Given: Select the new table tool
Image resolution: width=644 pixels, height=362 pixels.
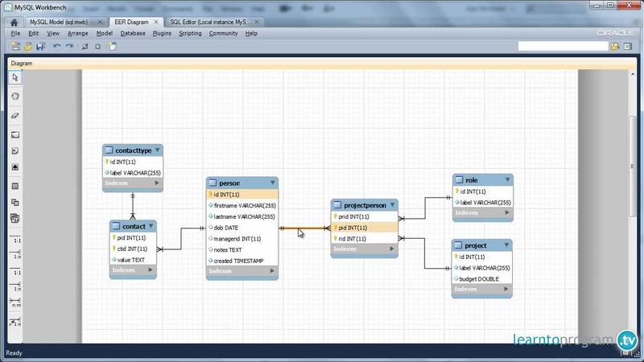Looking at the screenshot, I should click(15, 187).
